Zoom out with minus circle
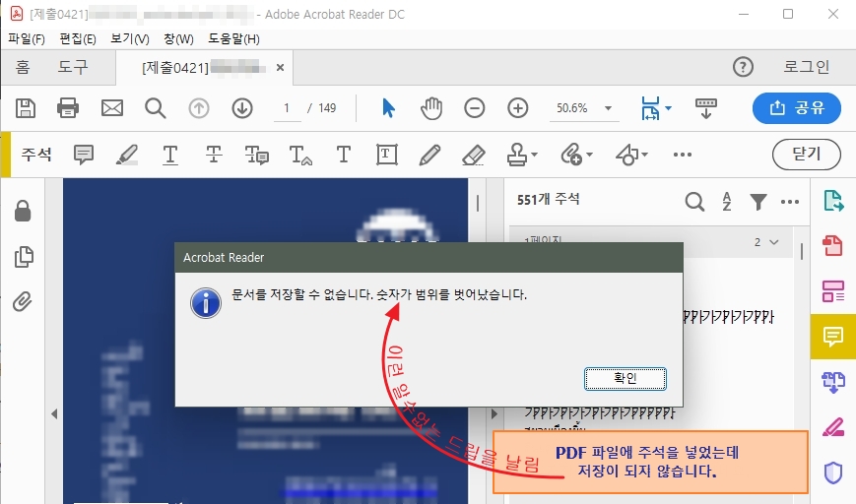 click(475, 108)
